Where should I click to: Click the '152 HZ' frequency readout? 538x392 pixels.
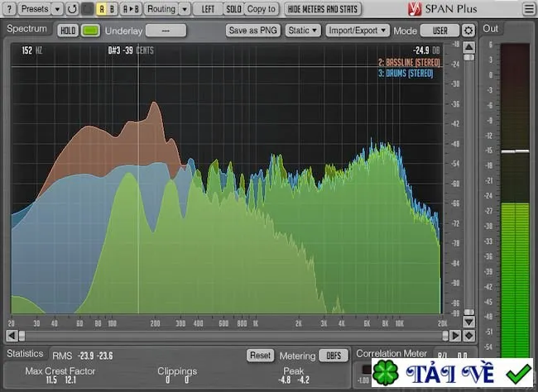tap(32, 50)
